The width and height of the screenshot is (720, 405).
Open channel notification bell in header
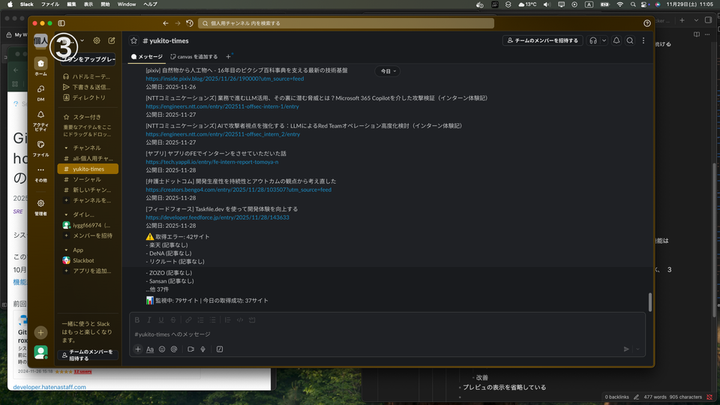(616, 40)
